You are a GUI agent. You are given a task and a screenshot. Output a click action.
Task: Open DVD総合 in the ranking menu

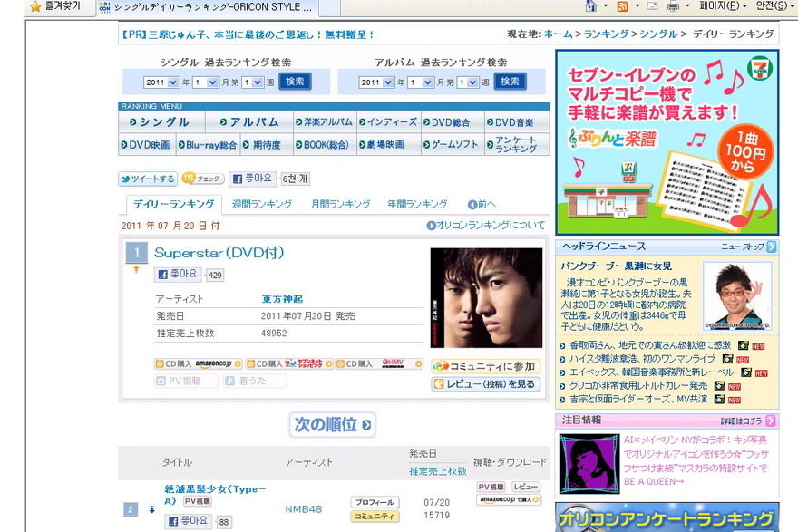[453, 122]
